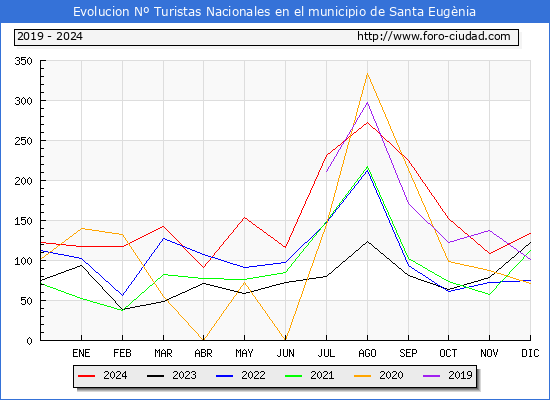Click the 50 y-axis value
This screenshot has height=400, width=550.
(27, 301)
